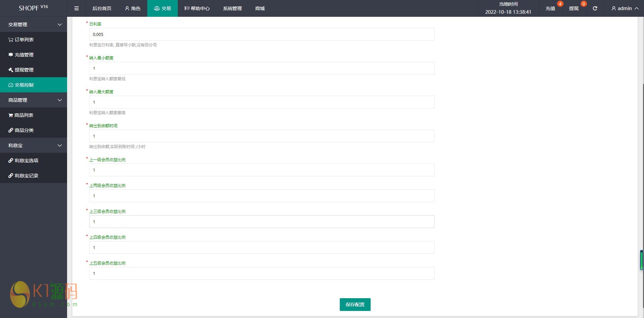
Task: Focus the 转入最小额度 input field
Action: coord(262,68)
